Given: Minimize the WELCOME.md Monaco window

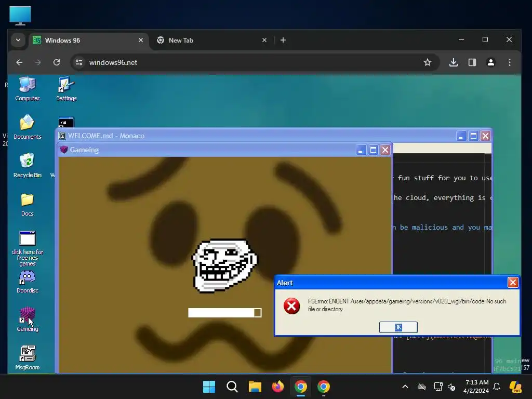Looking at the screenshot, I should coord(461,136).
